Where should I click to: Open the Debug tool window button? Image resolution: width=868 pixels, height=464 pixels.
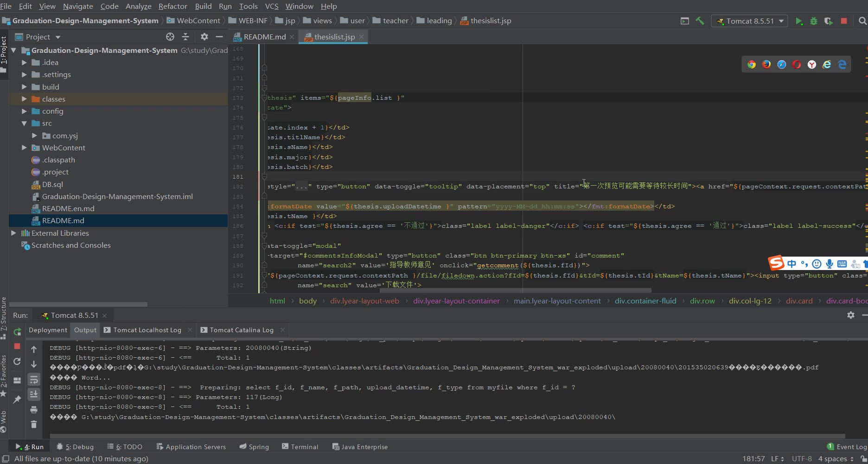click(75, 446)
